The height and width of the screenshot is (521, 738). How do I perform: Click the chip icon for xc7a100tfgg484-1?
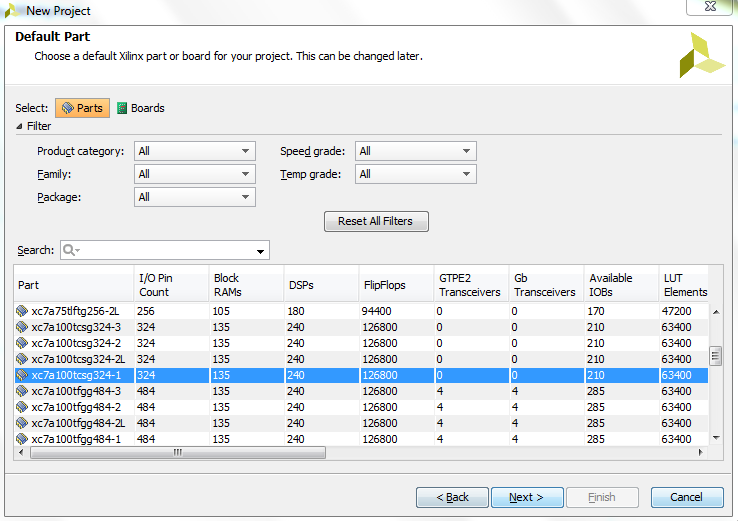tap(22, 439)
